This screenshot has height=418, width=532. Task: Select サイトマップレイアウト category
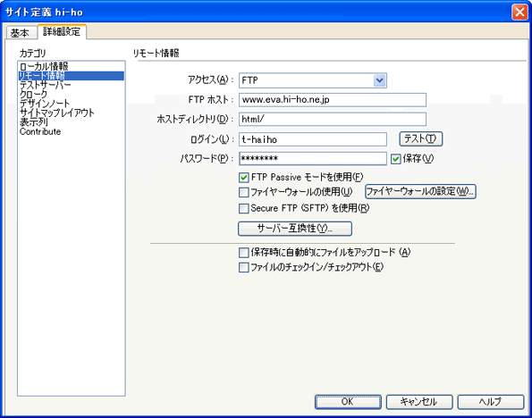(56, 113)
